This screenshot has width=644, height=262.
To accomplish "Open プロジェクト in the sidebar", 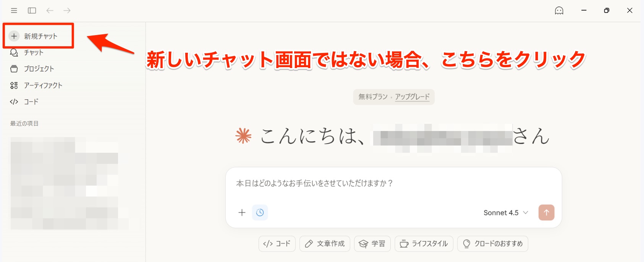I will coord(39,69).
